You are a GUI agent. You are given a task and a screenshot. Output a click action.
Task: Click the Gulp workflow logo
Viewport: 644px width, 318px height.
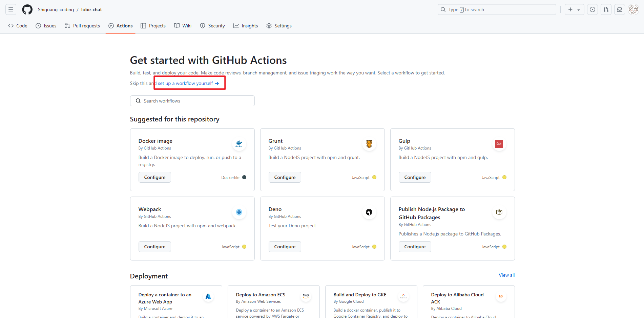[x=499, y=144]
